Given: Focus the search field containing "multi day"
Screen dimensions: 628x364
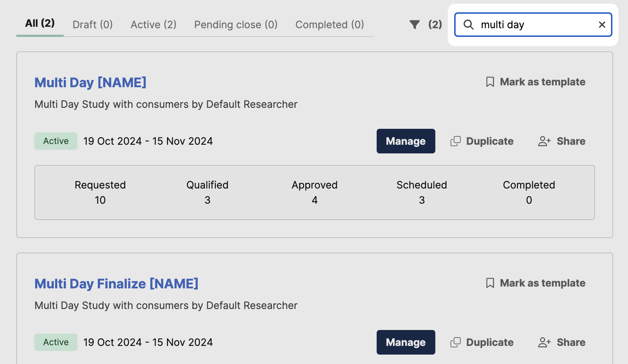Looking at the screenshot, I should (533, 25).
